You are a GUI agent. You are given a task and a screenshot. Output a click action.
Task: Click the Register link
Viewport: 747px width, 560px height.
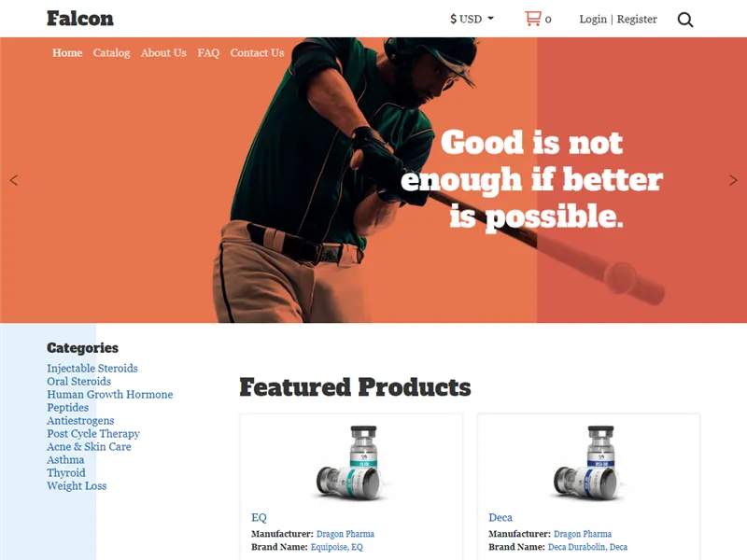(637, 19)
